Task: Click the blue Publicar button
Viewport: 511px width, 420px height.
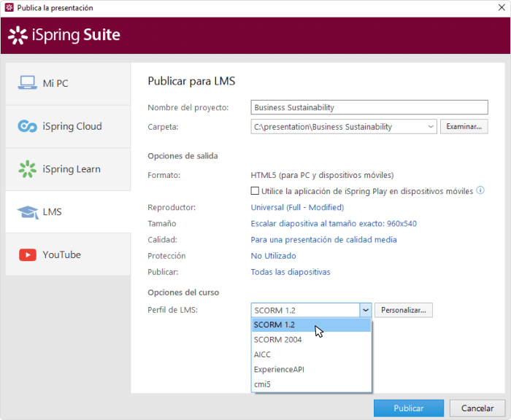Action: click(x=409, y=408)
